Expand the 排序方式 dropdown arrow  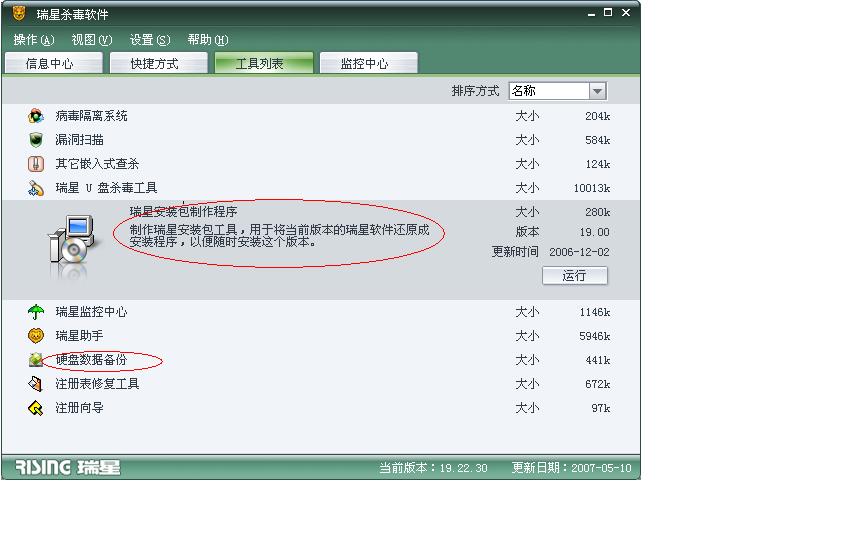(x=597, y=91)
